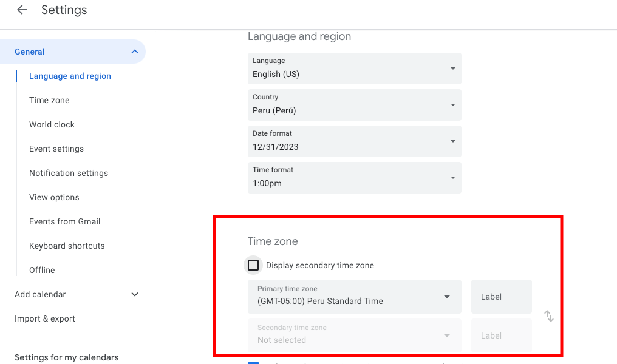Select Events from Gmail in the sidebar

[x=65, y=221]
